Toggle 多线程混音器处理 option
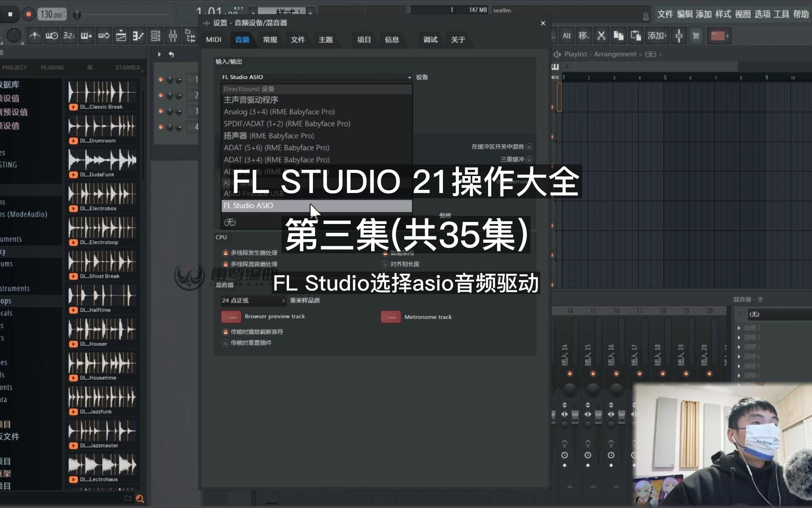This screenshot has height=508, width=812. click(226, 264)
